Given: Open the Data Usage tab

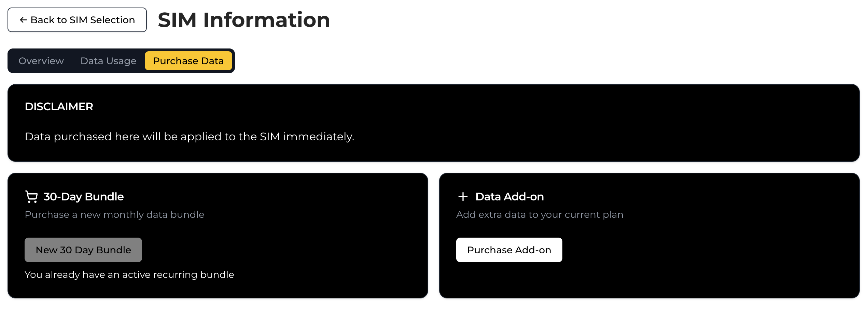Looking at the screenshot, I should click(x=108, y=61).
